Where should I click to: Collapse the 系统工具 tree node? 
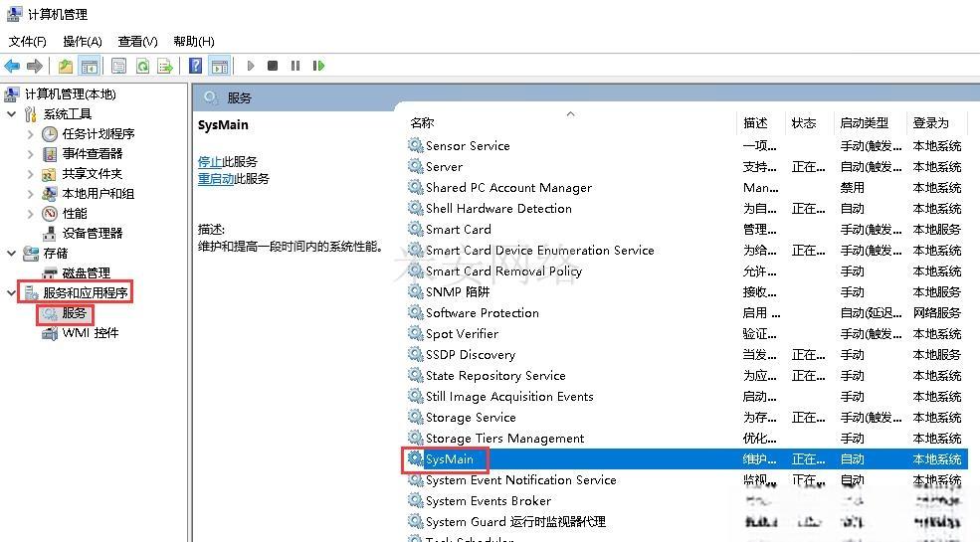coord(11,114)
